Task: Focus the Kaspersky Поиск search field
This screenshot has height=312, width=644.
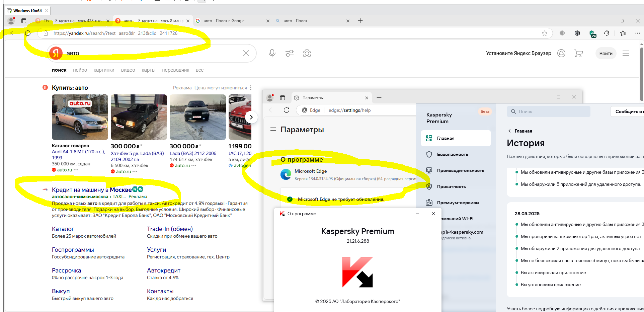Action: click(549, 111)
